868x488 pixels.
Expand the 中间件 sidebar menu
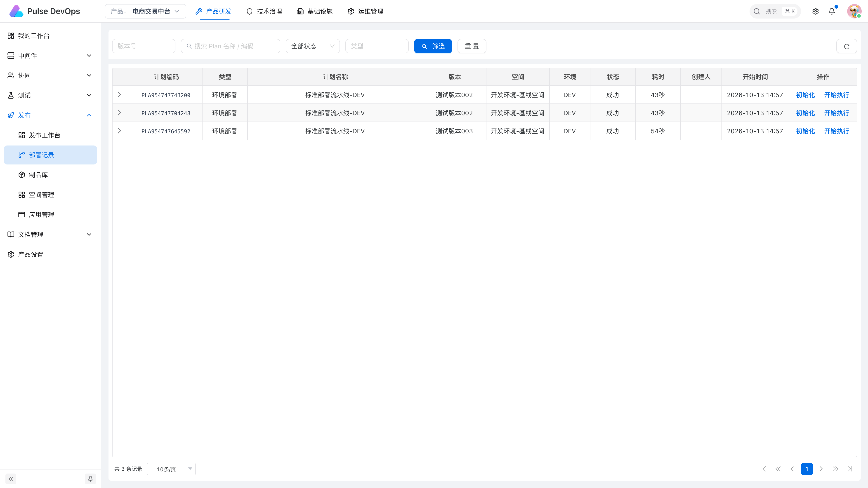[50, 56]
